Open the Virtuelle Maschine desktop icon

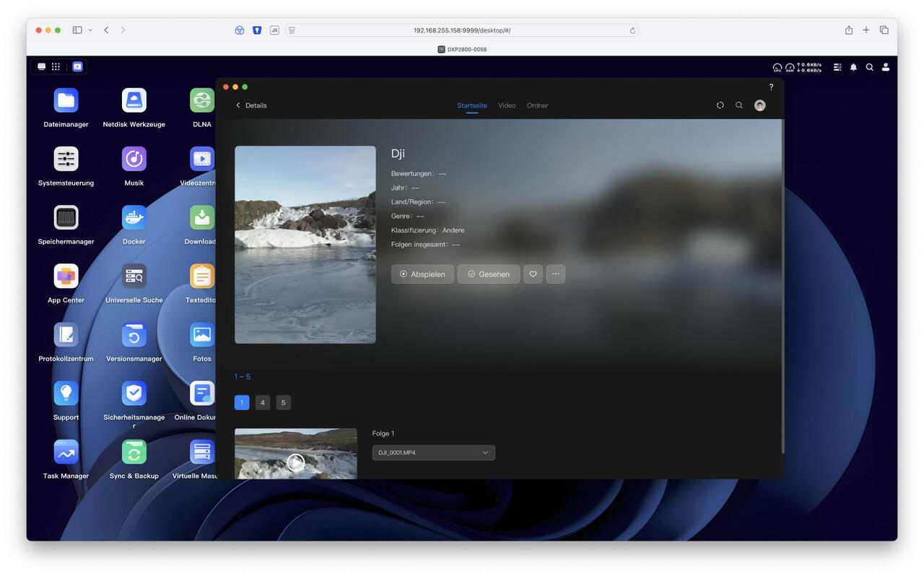click(x=202, y=452)
